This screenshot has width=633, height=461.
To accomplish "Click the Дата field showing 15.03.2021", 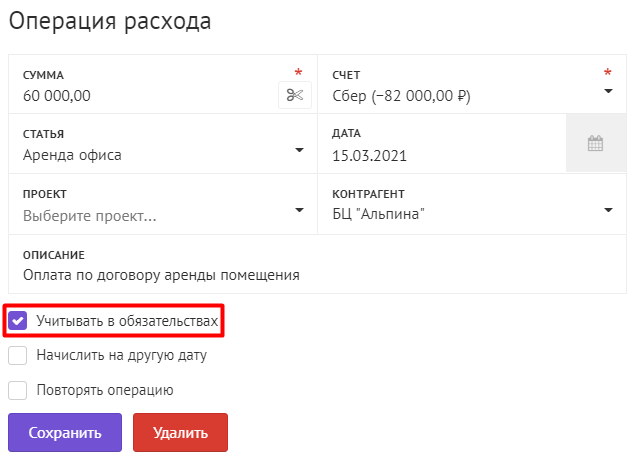I will tap(442, 144).
